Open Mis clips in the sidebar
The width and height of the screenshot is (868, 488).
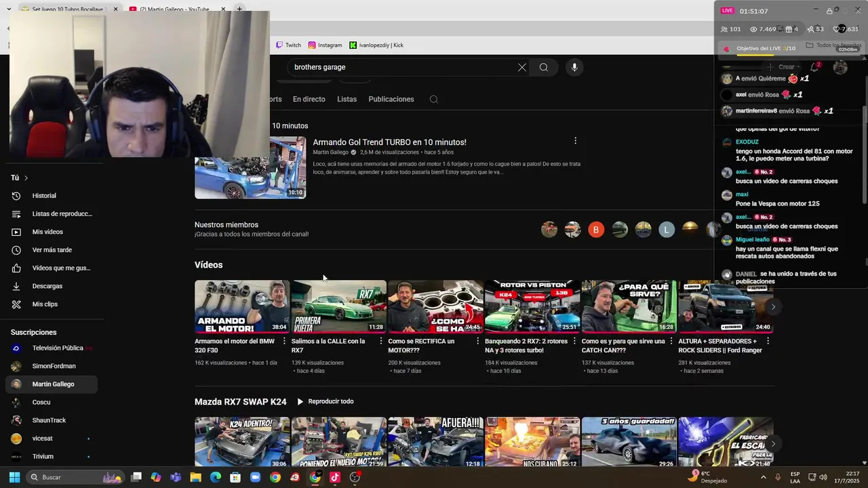pos(52,304)
